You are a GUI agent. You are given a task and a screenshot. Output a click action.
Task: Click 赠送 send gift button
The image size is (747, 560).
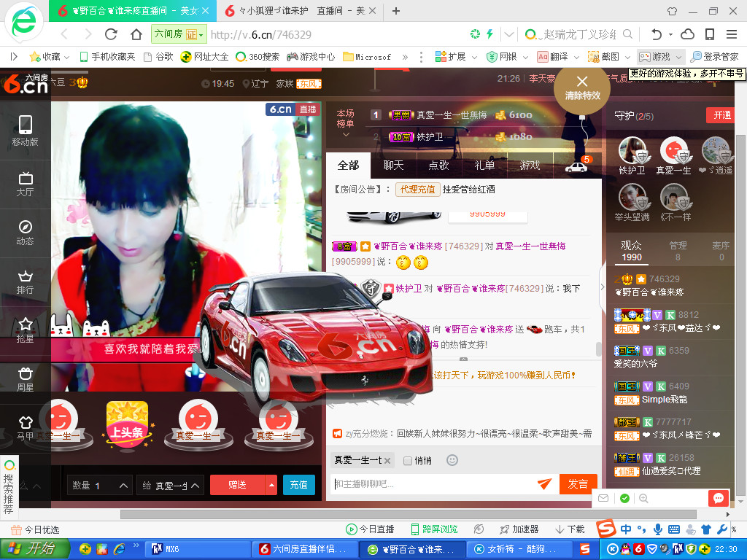click(x=238, y=485)
